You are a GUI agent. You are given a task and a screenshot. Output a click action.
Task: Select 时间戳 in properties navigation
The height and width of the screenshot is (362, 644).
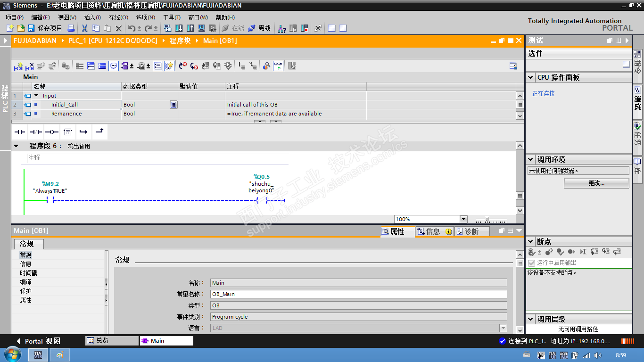(x=28, y=273)
